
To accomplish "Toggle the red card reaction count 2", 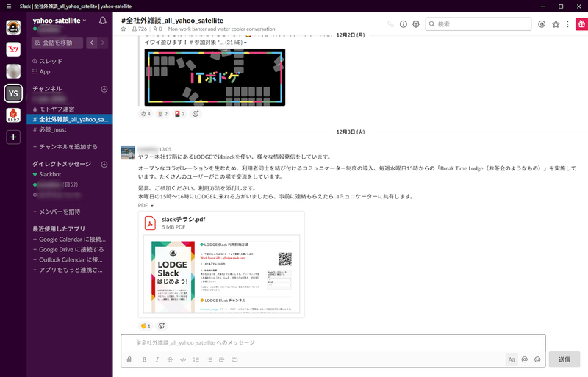I will click(179, 114).
